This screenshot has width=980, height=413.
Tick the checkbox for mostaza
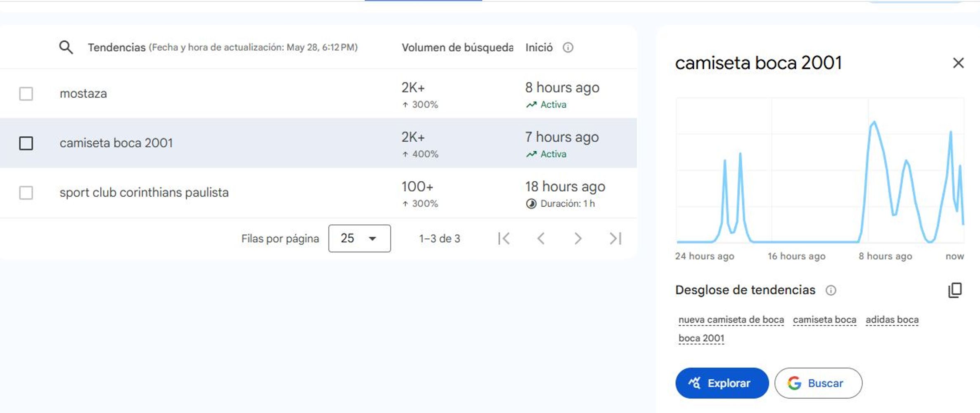[x=26, y=94]
